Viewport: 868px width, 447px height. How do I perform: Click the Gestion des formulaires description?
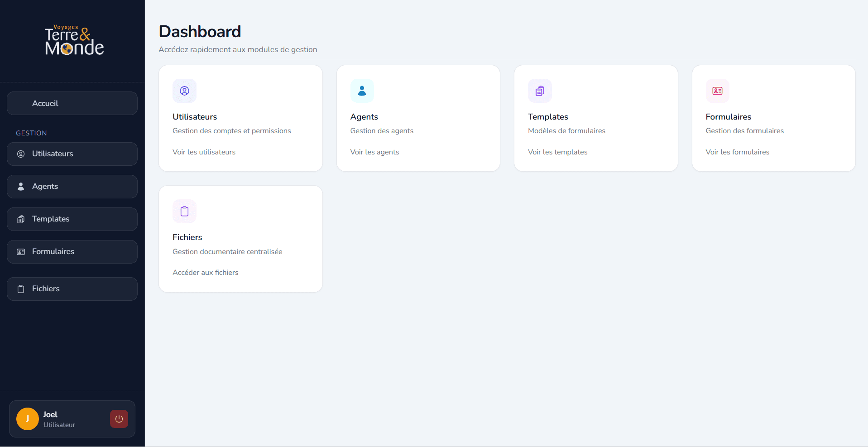click(745, 131)
